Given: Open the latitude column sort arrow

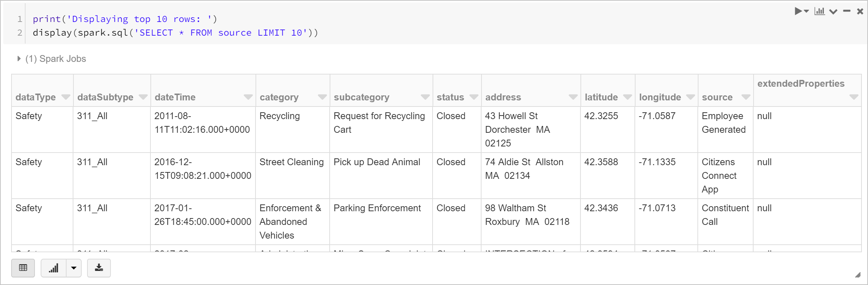Looking at the screenshot, I should coord(627,97).
